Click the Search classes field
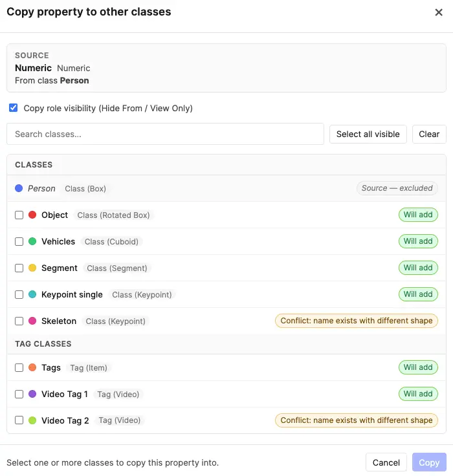453x476 pixels. tap(165, 134)
